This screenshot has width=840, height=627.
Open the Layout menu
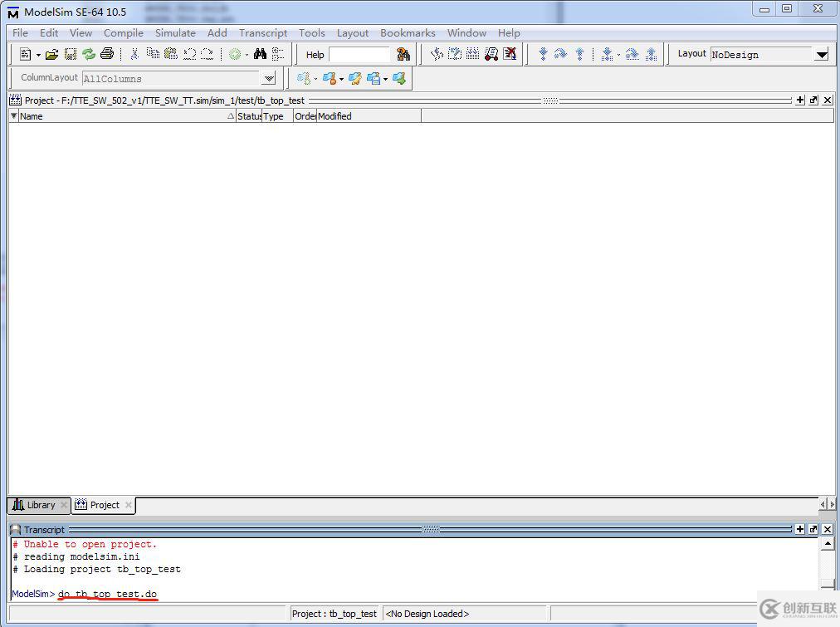[353, 32]
